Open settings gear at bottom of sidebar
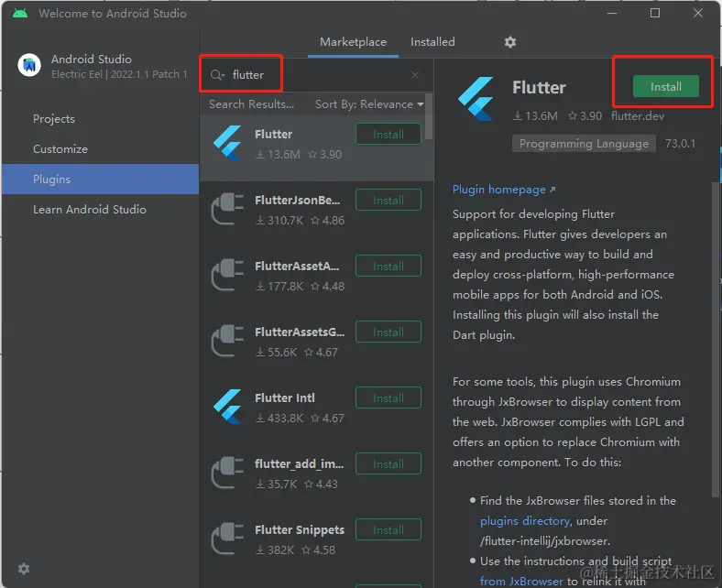 tap(24, 569)
